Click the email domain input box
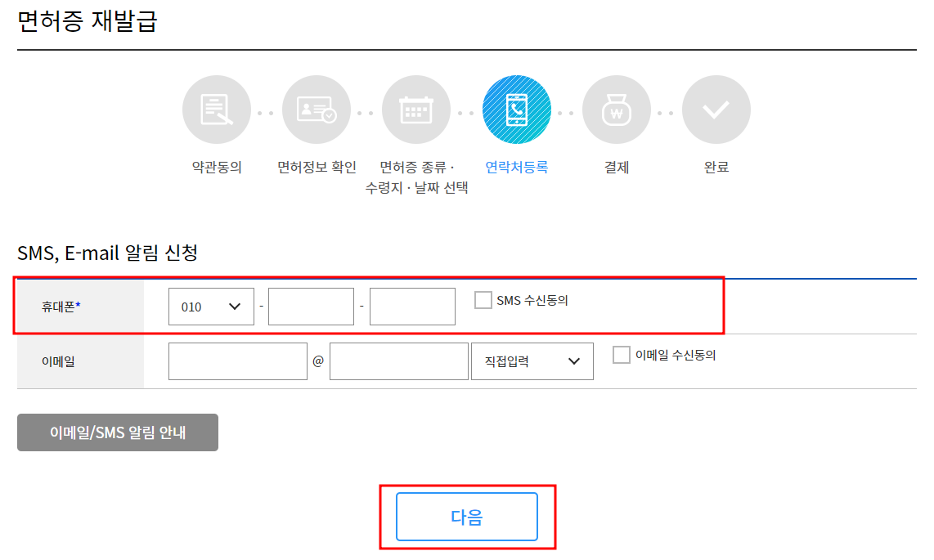 (398, 361)
